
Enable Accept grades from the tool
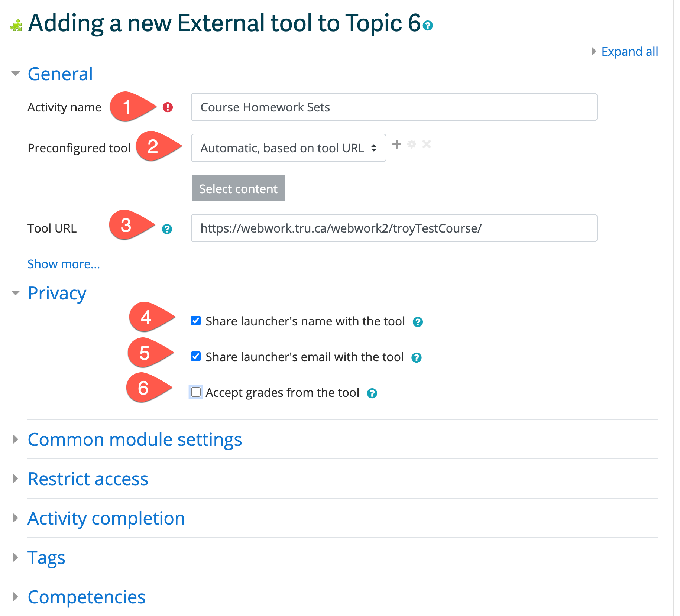(196, 392)
